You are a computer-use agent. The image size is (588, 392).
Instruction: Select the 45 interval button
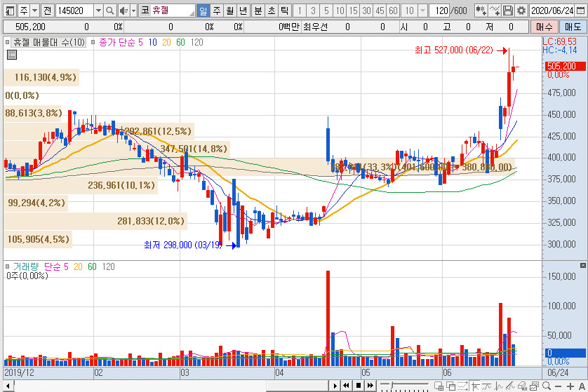point(380,11)
